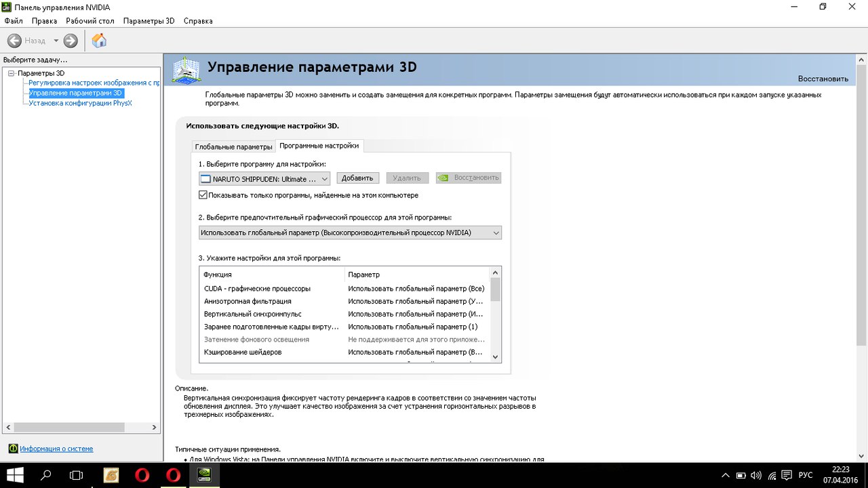Go to the Home page icon
Viewport: 868px width, 488px height.
pyautogui.click(x=99, y=41)
